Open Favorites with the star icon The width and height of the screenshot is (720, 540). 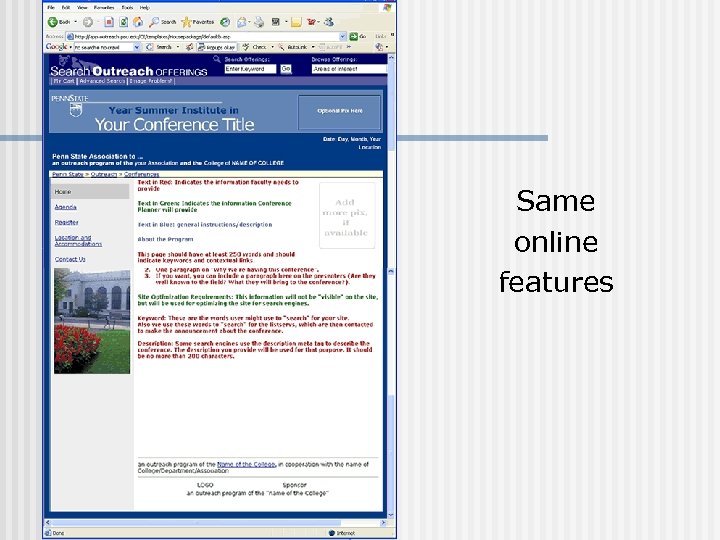[x=197, y=22]
